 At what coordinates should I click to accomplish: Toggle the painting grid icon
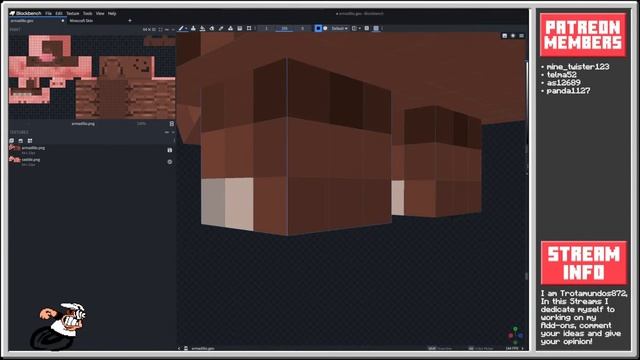376,28
